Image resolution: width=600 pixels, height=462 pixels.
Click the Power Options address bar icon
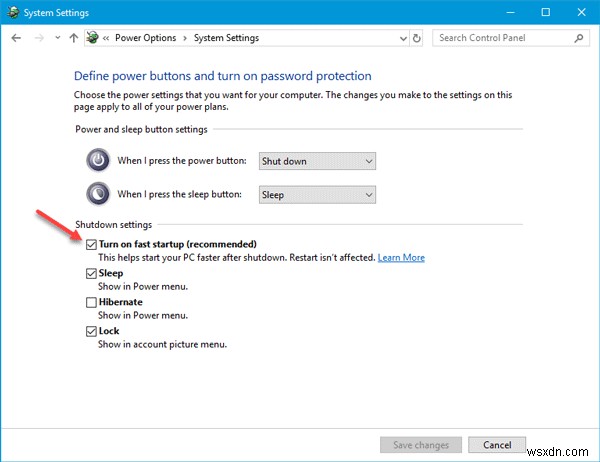(92, 38)
